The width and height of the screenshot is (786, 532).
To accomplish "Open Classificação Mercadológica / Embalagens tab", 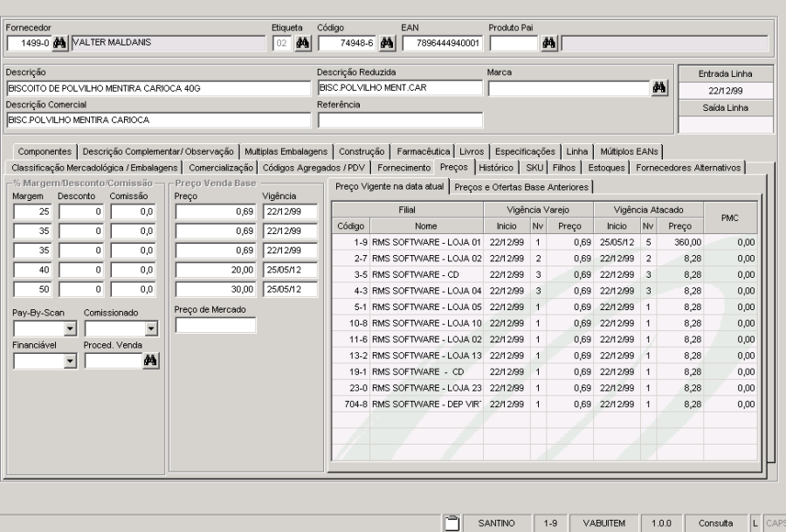I will point(94,168).
